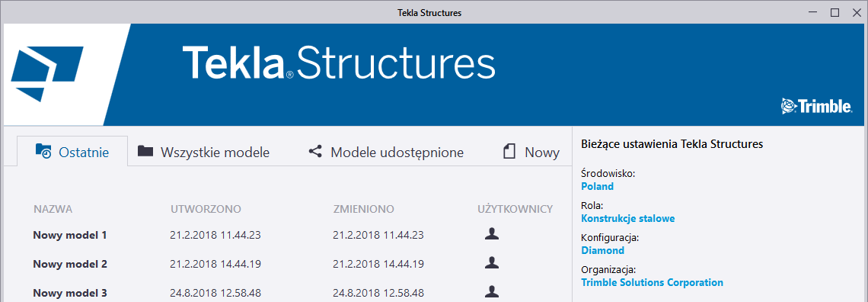Switch to Wszystkie modele tab
This screenshot has width=868, height=302.
[x=204, y=152]
